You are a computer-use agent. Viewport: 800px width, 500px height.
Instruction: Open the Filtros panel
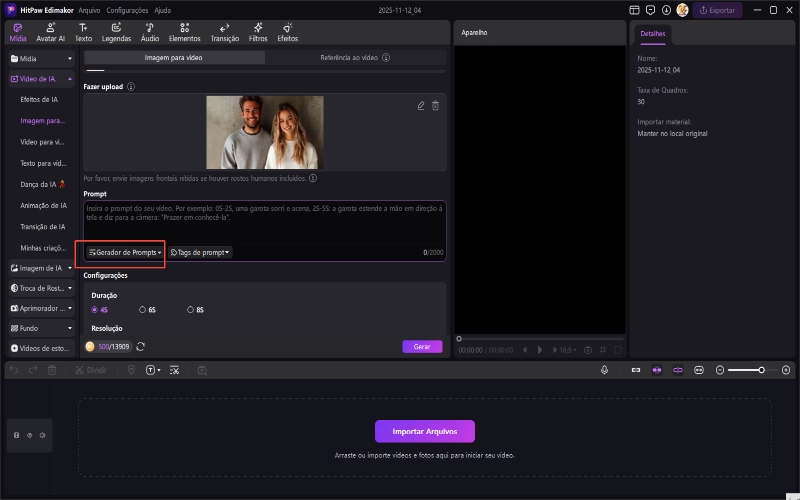click(257, 32)
